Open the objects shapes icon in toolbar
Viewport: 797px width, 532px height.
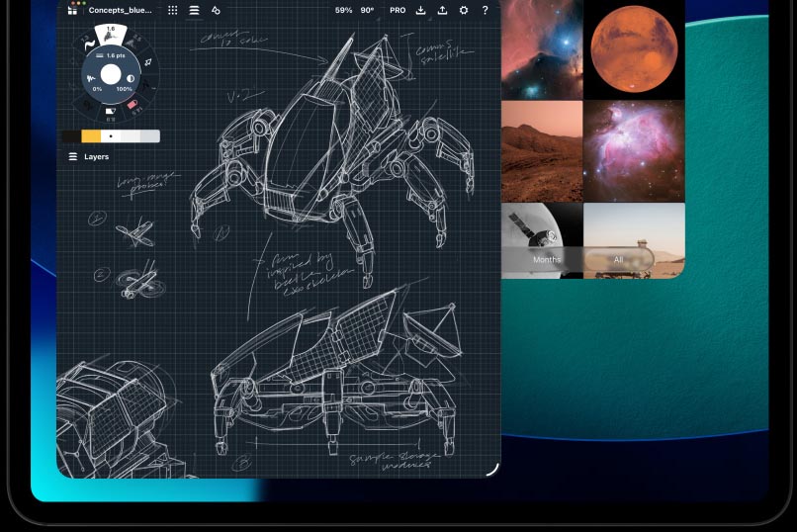point(216,10)
